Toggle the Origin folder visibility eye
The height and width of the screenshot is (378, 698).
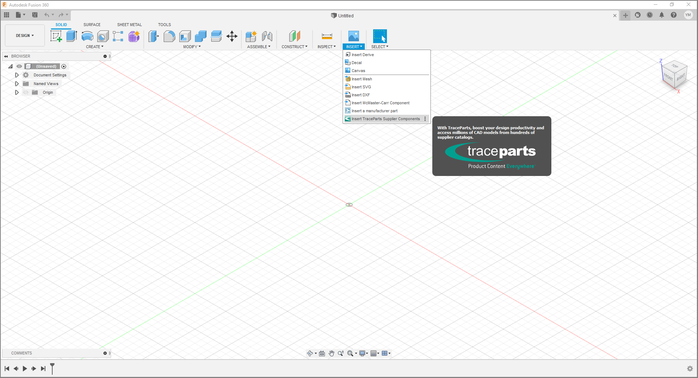click(x=26, y=92)
